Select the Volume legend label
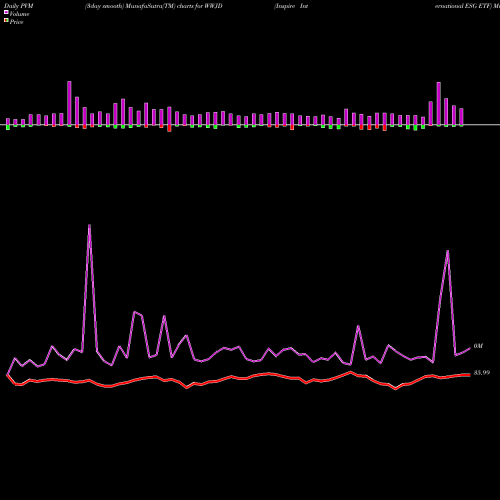The width and height of the screenshot is (500, 500). (19, 14)
